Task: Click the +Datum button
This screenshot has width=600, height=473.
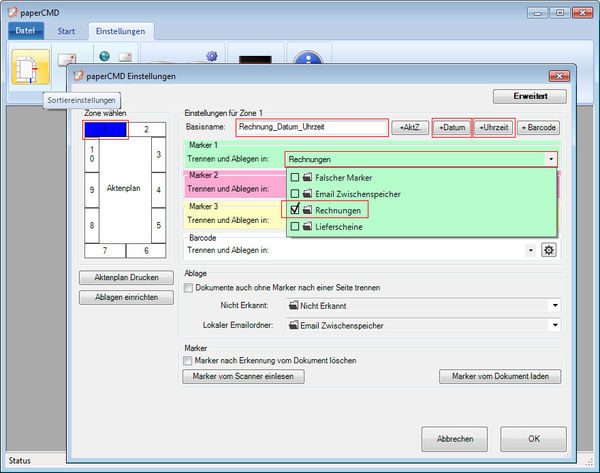Action: [x=452, y=127]
